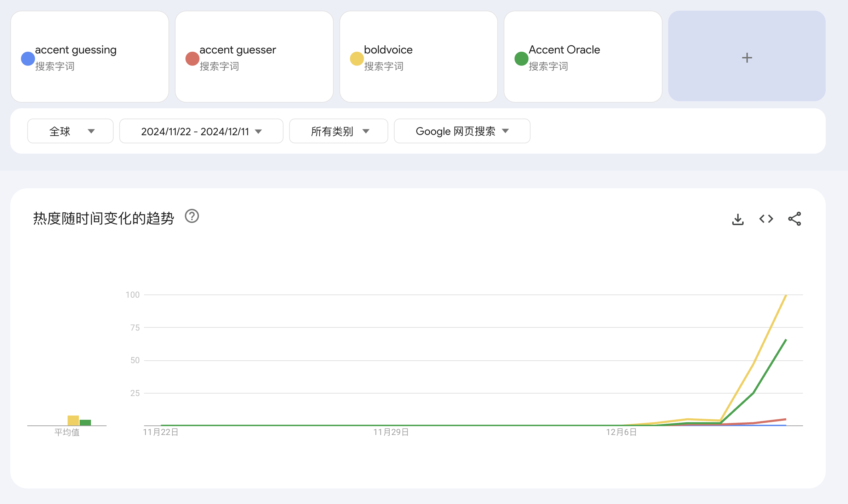Click the 热度随时间变化的趋势 chart heading

(x=104, y=218)
